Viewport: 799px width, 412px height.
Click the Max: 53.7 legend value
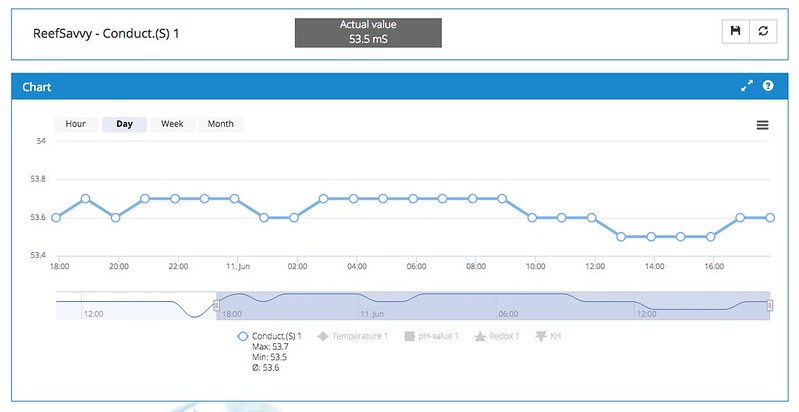click(x=270, y=347)
